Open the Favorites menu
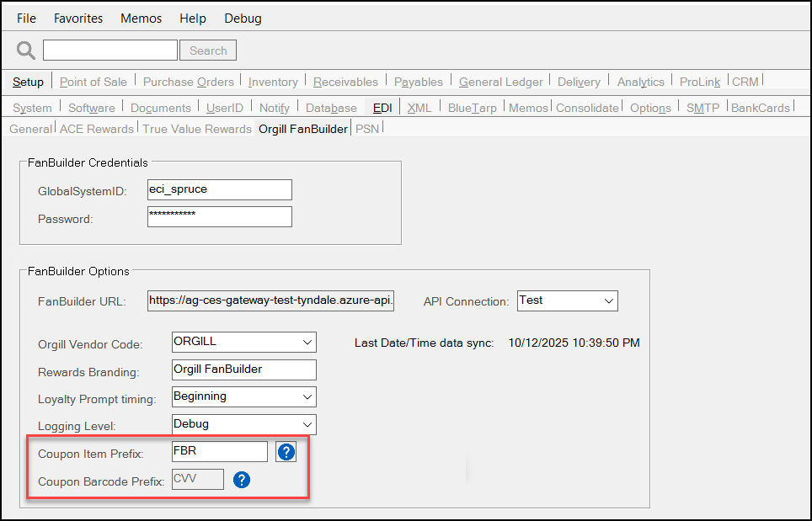812x521 pixels. [77, 18]
